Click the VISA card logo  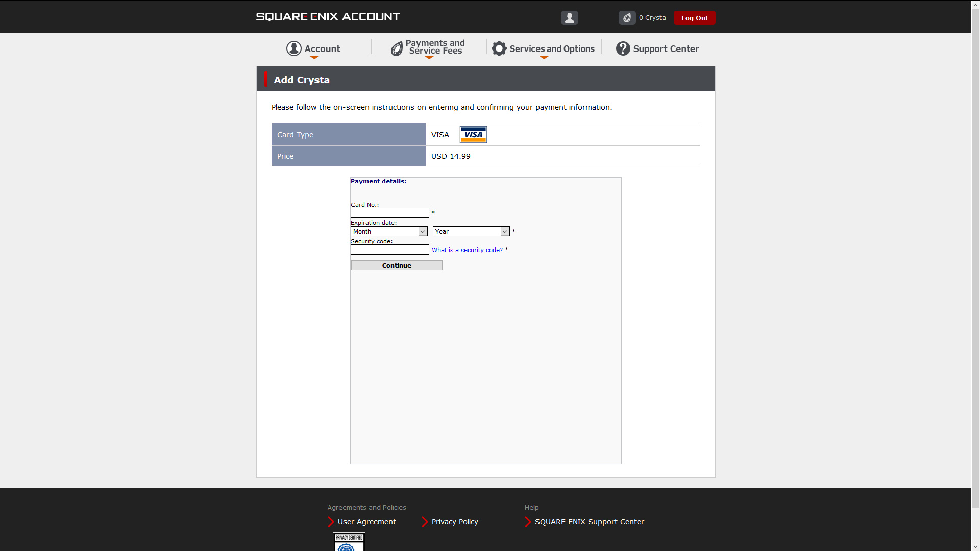[x=473, y=134]
